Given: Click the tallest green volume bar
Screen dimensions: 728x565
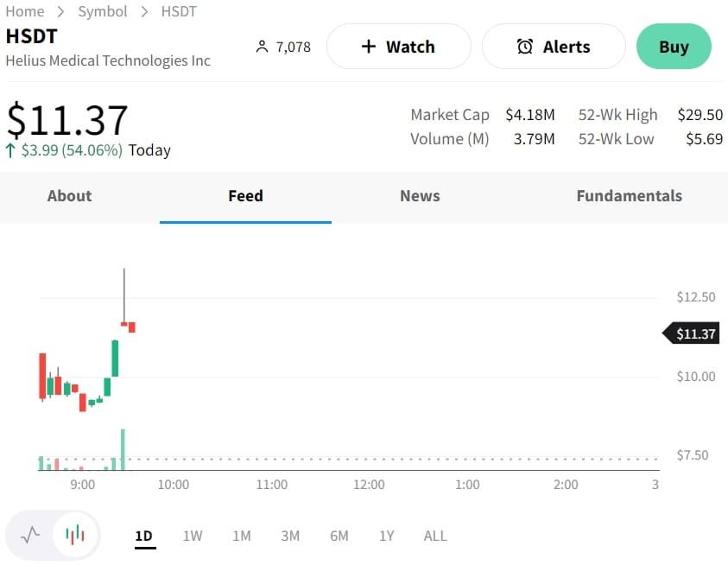Looking at the screenshot, I should tap(123, 449).
